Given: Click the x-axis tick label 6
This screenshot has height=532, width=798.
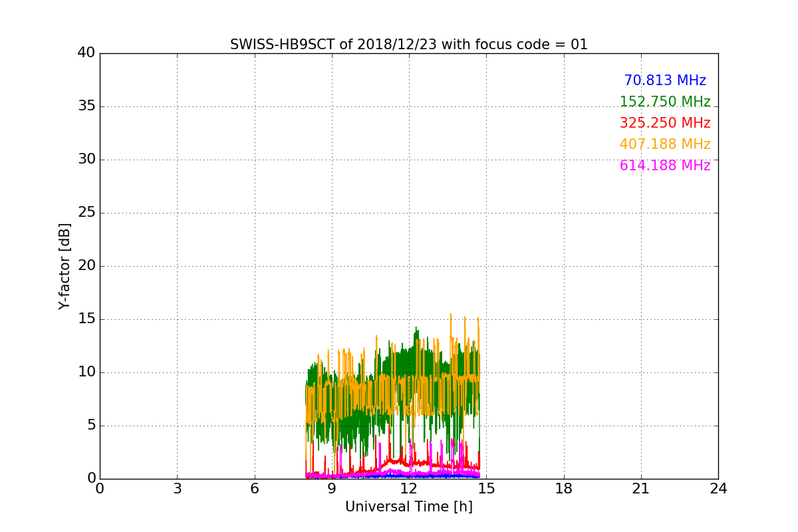Looking at the screenshot, I should (x=255, y=489).
